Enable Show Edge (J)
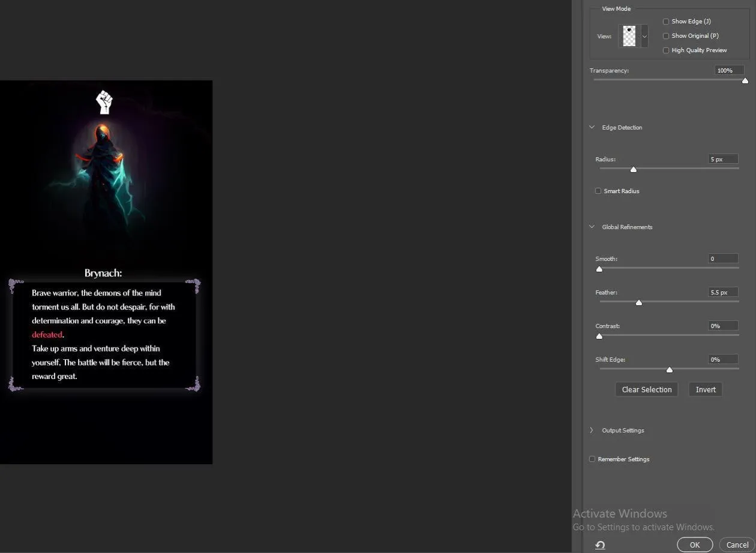 [665, 21]
